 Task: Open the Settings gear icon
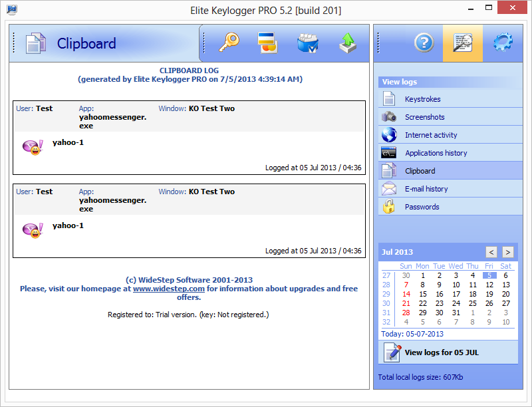tap(503, 43)
